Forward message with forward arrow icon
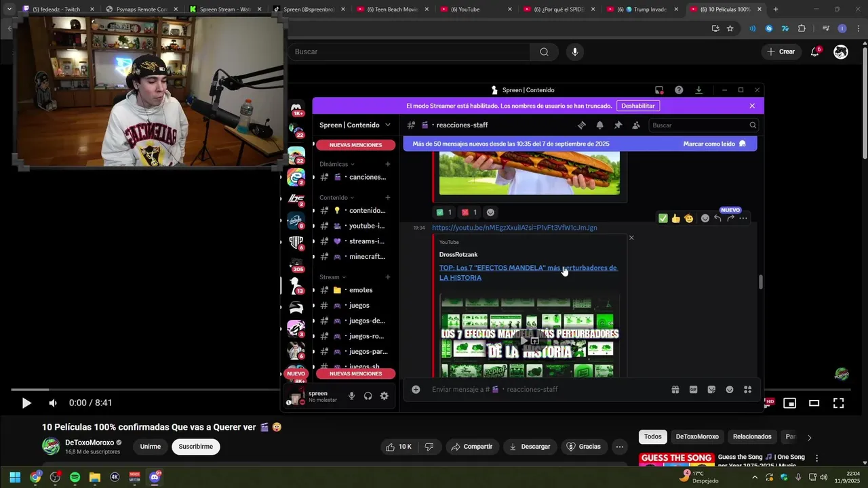This screenshot has height=488, width=868. [x=730, y=218]
